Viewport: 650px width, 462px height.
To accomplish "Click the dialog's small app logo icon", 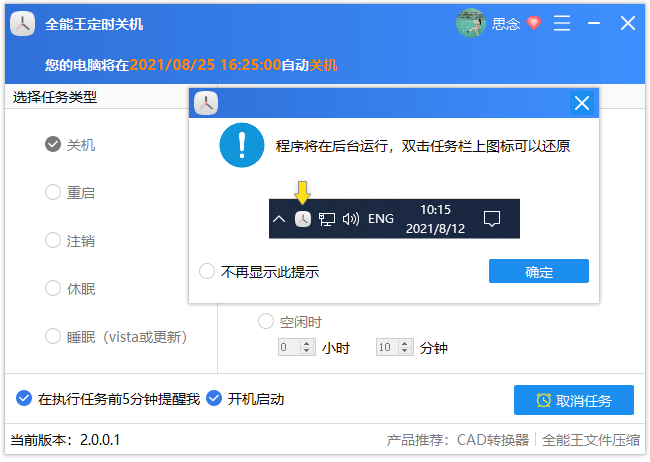I will tap(206, 103).
